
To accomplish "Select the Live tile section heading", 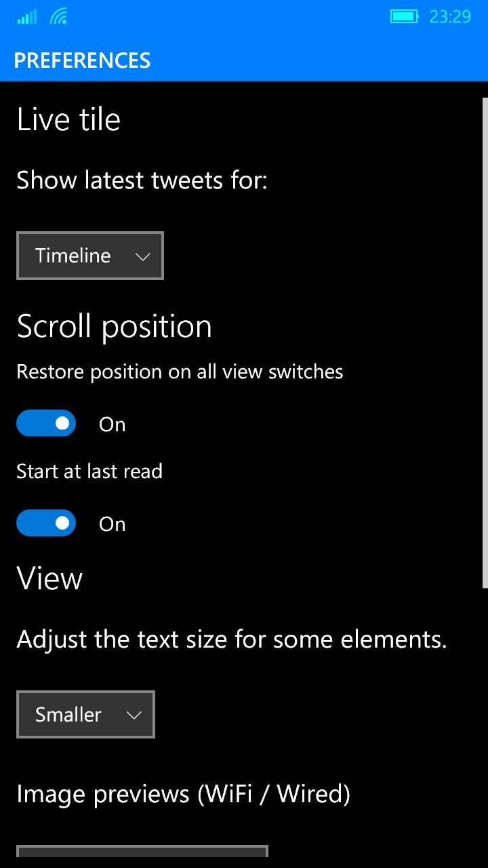I will pos(68,119).
